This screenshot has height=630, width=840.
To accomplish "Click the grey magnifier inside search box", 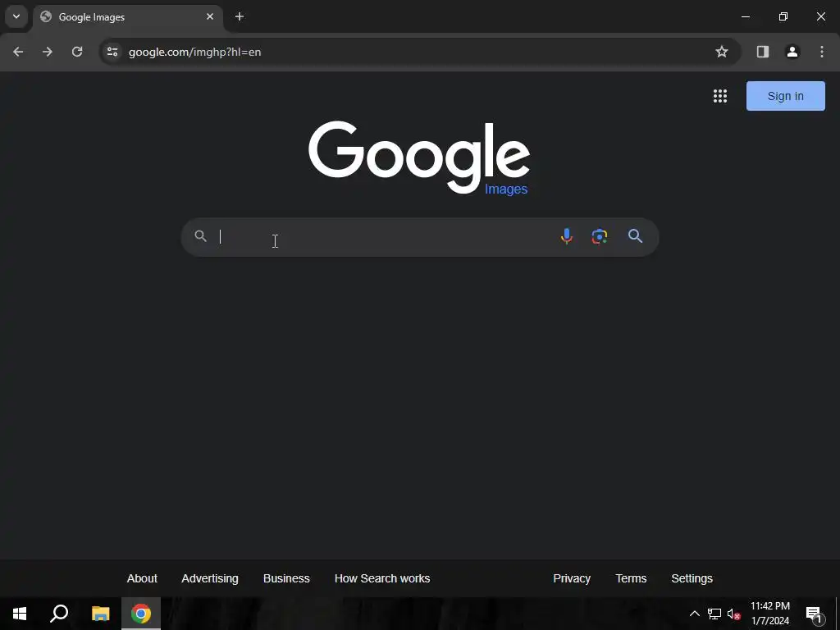I will click(x=200, y=235).
